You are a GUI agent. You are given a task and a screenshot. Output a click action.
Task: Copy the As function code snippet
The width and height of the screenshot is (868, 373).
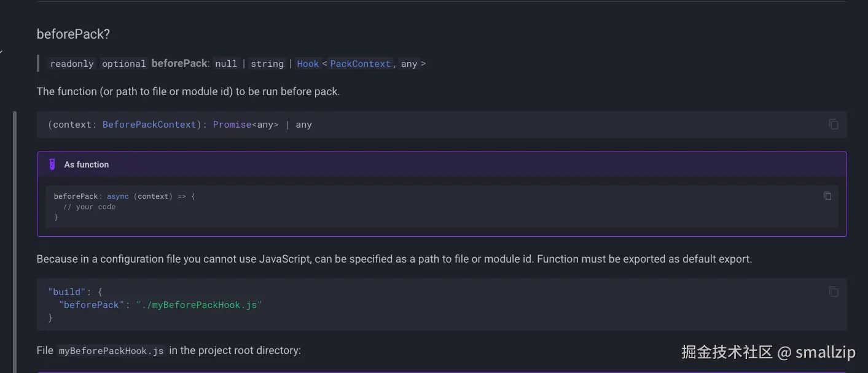pos(827,196)
